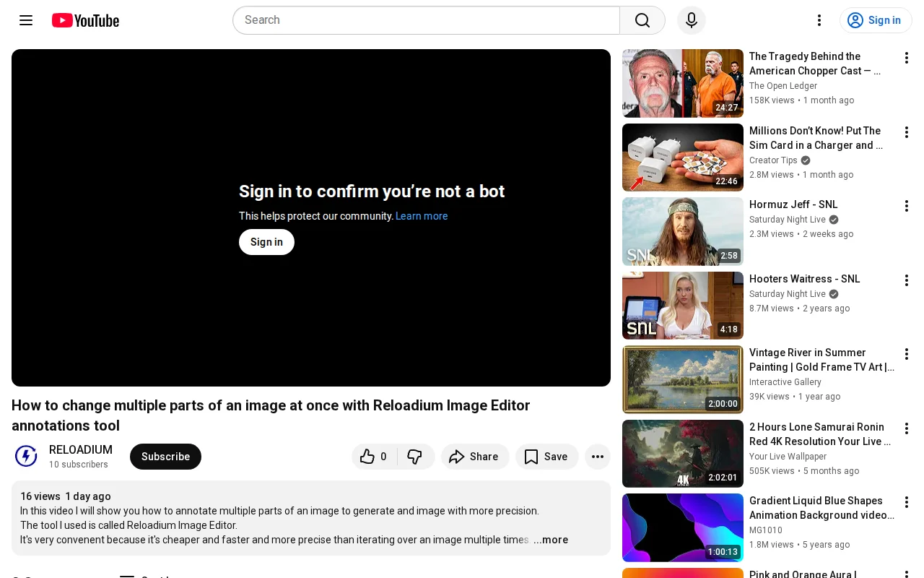Viewport: 924px width, 578px height.
Task: Open RELOADIUM channel name link
Action: 81,449
